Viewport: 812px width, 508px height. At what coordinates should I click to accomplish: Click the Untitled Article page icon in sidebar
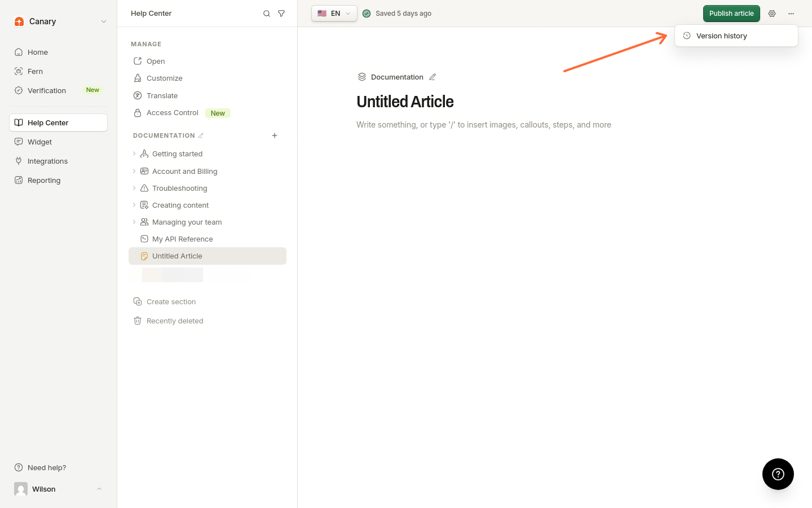(x=144, y=256)
